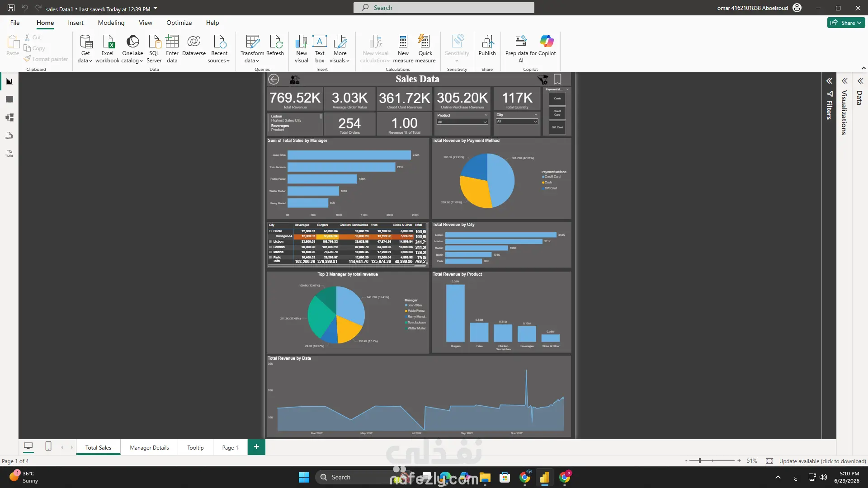Switch to Report view in left sidebar
The height and width of the screenshot is (488, 868).
pos(9,81)
